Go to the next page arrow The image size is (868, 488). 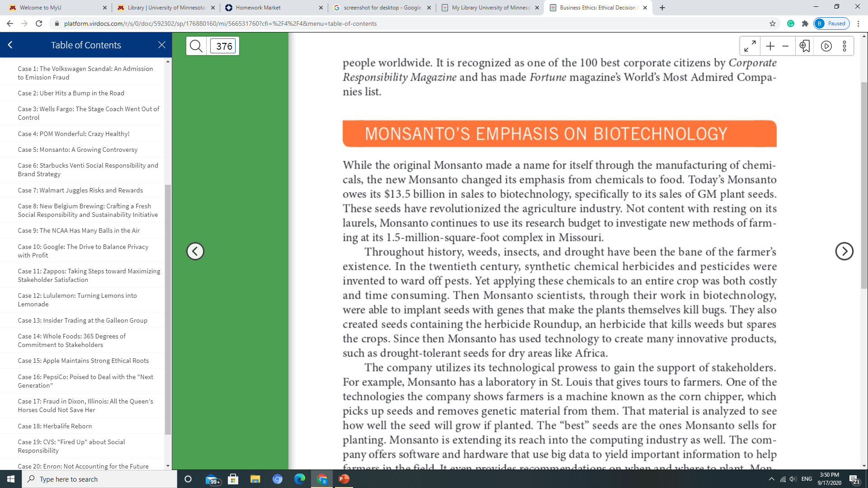[x=844, y=251]
